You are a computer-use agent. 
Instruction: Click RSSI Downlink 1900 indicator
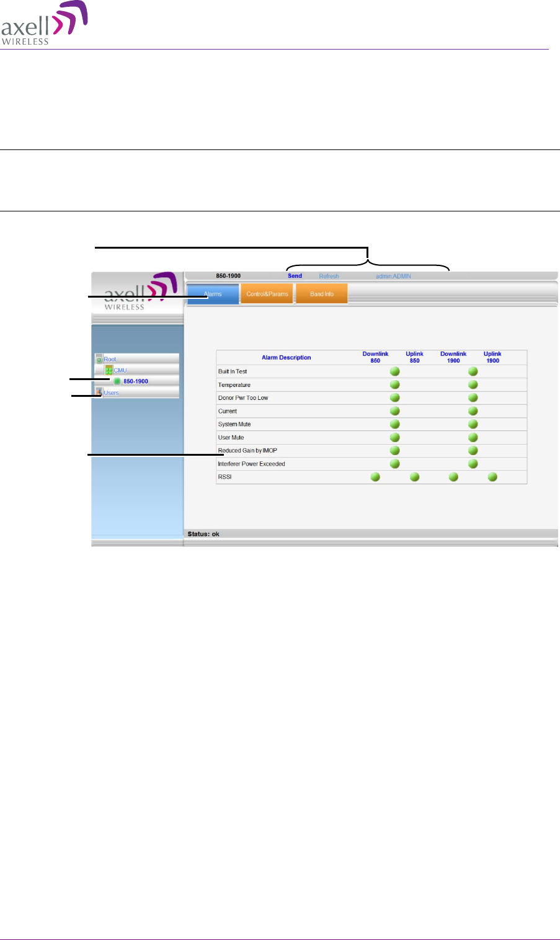[x=453, y=477]
